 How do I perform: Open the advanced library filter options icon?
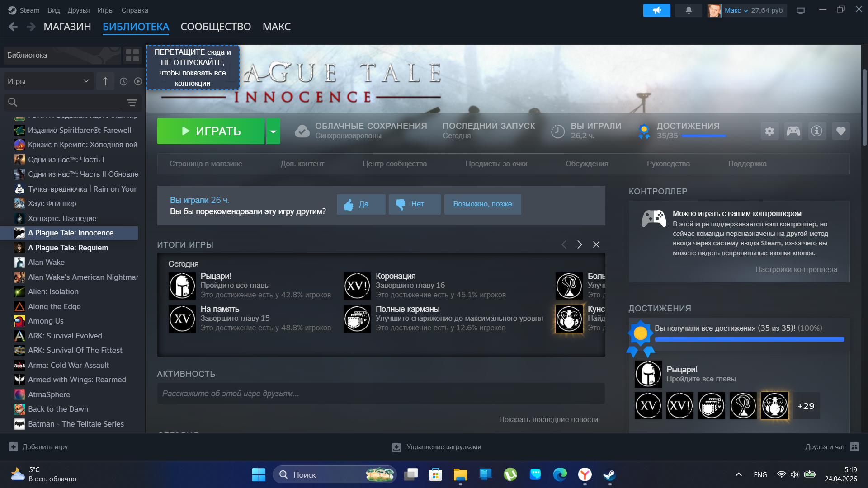point(132,103)
